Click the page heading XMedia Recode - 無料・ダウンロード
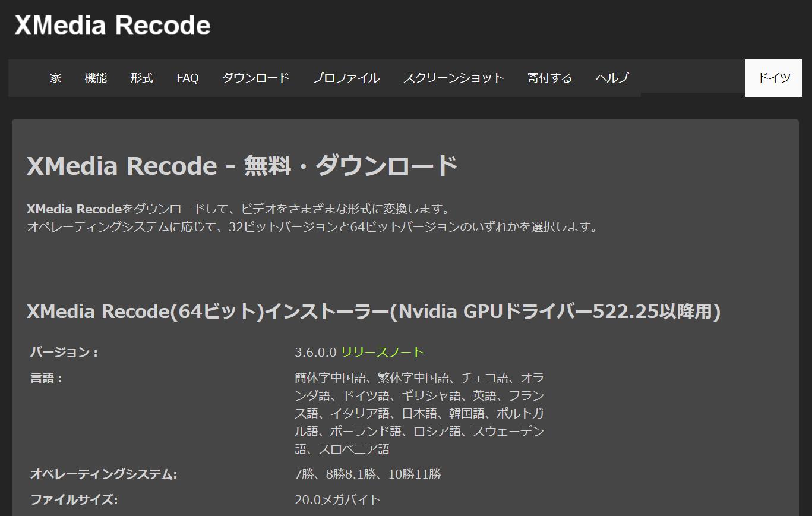The height and width of the screenshot is (516, 812). [x=242, y=165]
